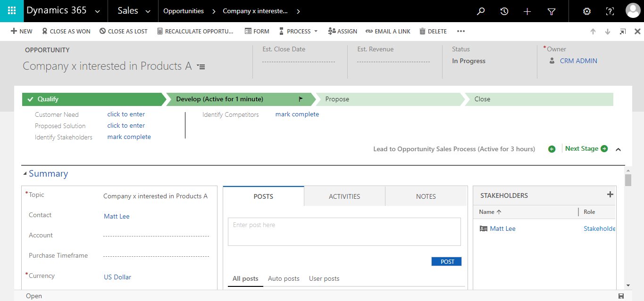The image size is (644, 301).
Task: Mark Identify Stakeholders complete
Action: tap(129, 137)
